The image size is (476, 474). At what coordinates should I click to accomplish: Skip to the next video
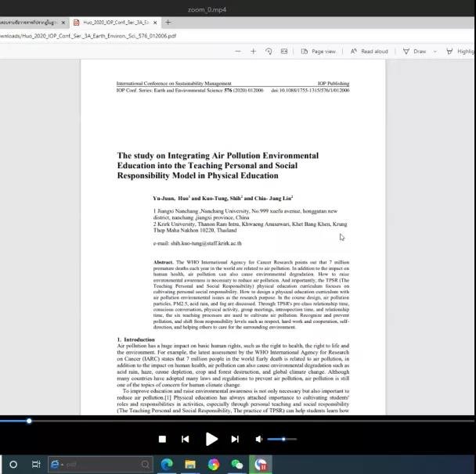click(235, 439)
